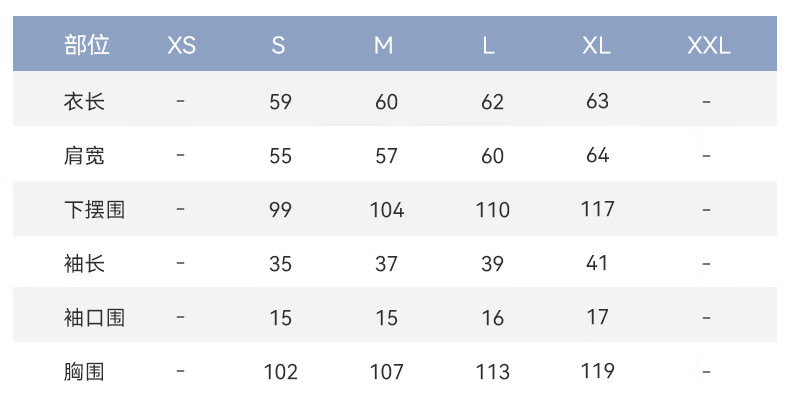
Task: Select the XS size header
Action: click(181, 46)
